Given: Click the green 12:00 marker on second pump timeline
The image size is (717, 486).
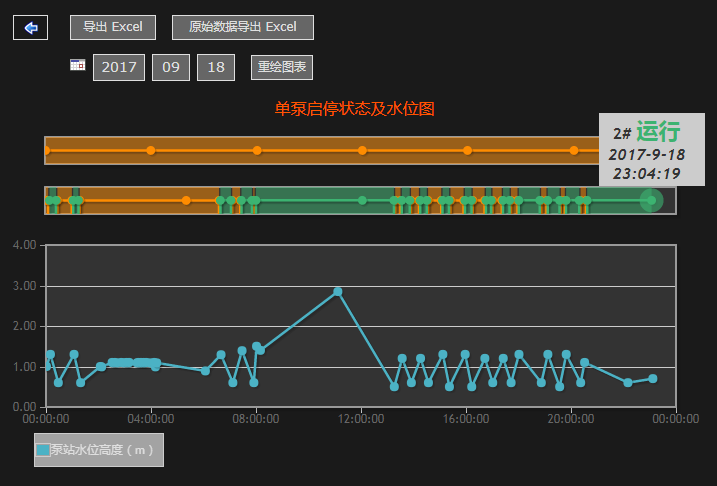Looking at the screenshot, I should [362, 200].
